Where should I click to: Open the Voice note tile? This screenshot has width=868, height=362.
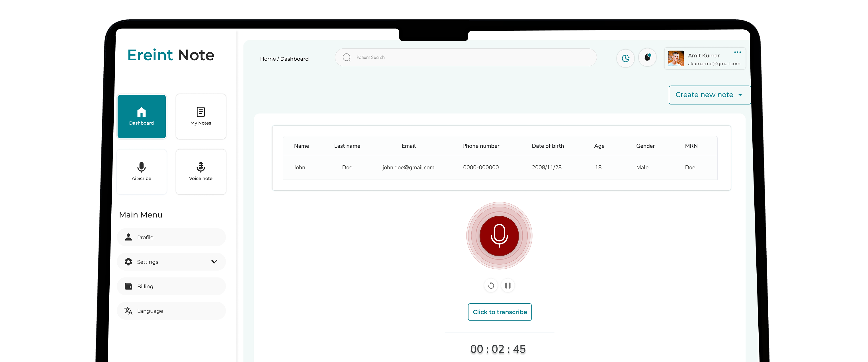click(x=201, y=172)
